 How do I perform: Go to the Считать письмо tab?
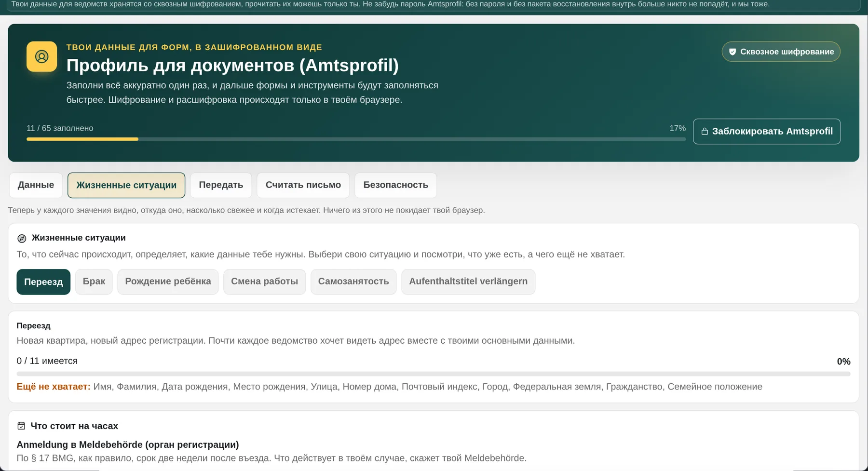point(303,185)
